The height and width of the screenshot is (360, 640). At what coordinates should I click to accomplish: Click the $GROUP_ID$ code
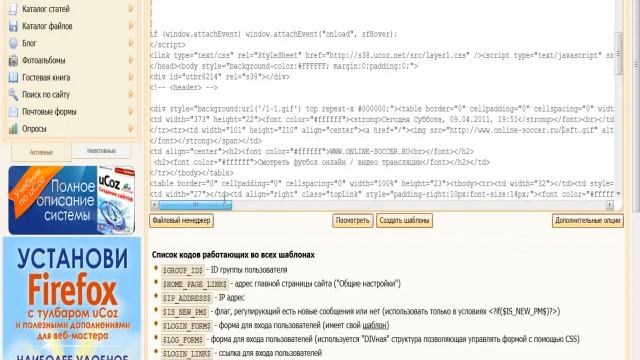[x=182, y=270]
